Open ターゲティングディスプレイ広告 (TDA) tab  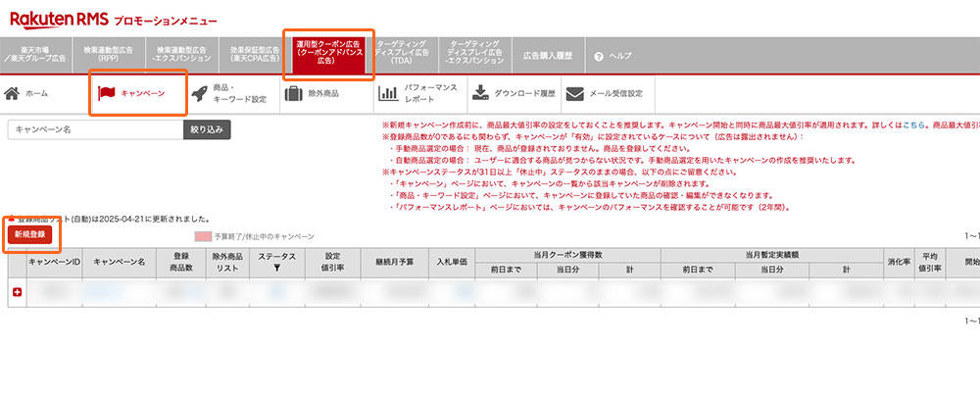[402, 55]
